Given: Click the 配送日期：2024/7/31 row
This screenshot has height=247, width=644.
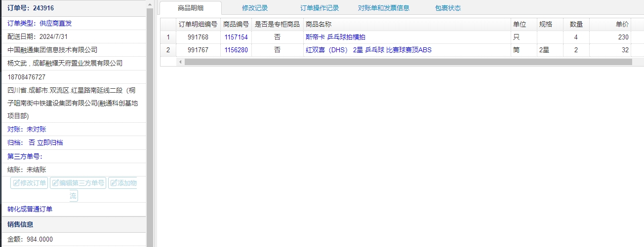Looking at the screenshot, I should click(73, 36).
